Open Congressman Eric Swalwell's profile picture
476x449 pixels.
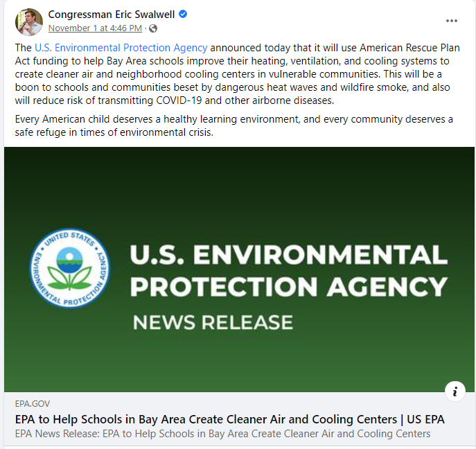(x=29, y=21)
